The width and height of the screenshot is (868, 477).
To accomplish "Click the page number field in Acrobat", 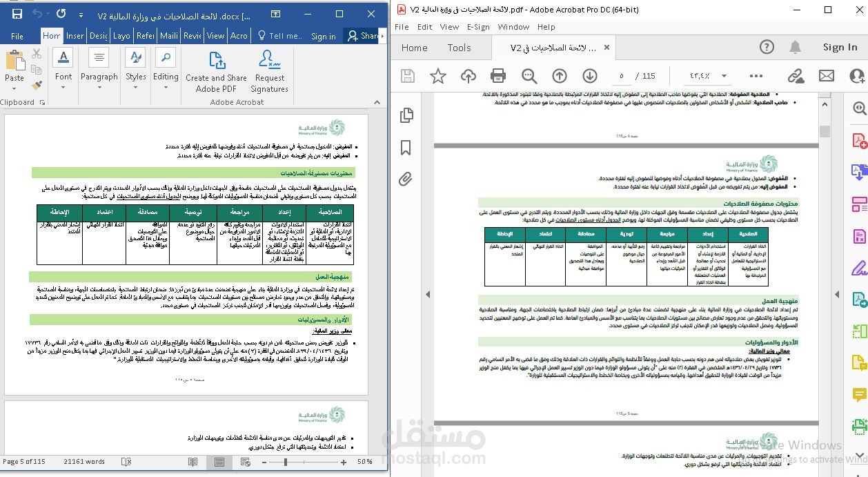I will (x=622, y=76).
